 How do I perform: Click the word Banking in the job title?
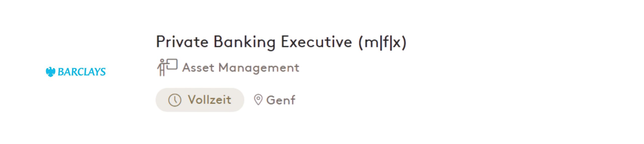(244, 42)
